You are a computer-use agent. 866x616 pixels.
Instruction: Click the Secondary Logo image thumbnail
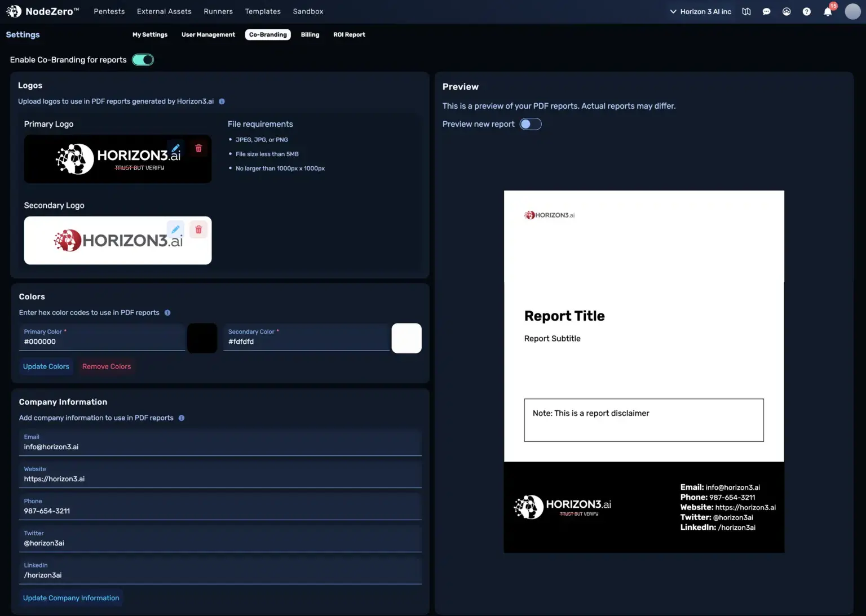click(118, 241)
